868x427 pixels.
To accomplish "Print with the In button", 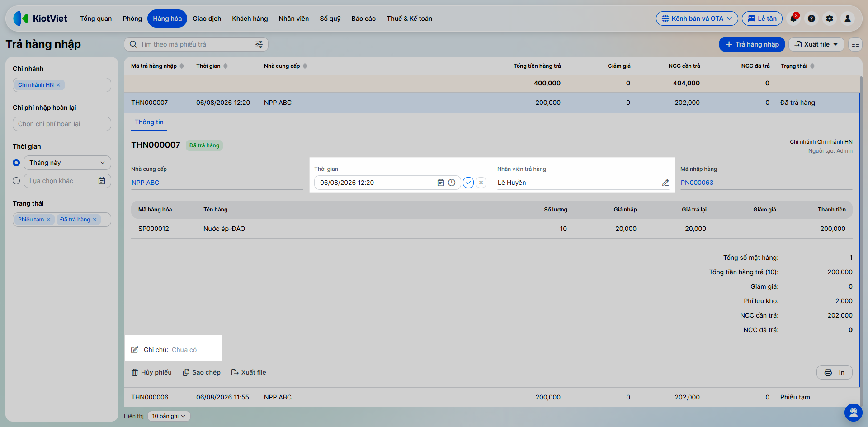I will click(x=835, y=372).
